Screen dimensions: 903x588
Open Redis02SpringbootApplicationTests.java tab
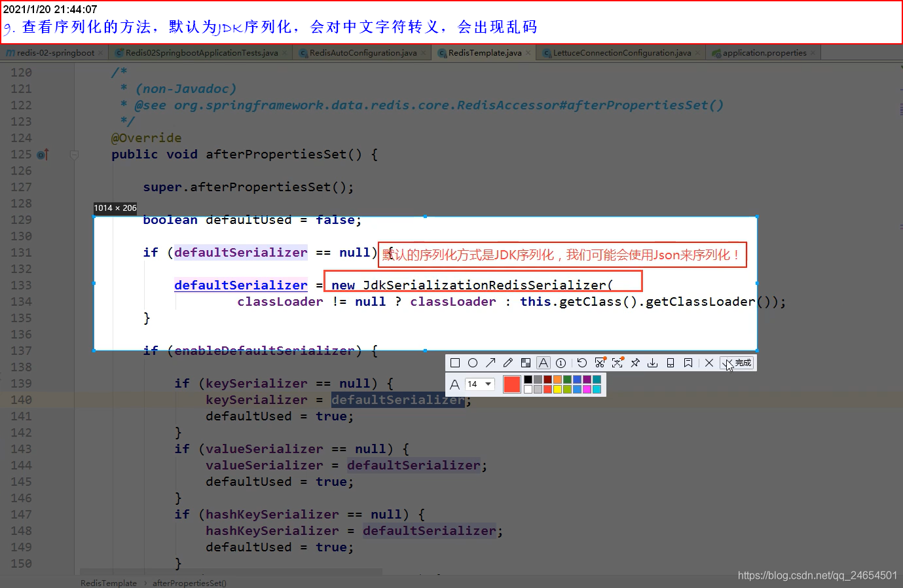pyautogui.click(x=201, y=53)
